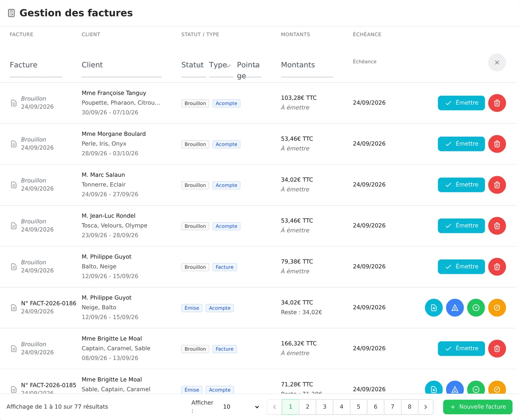Émettre Brigitte Le Moal's 166,32€ draft

461,349
